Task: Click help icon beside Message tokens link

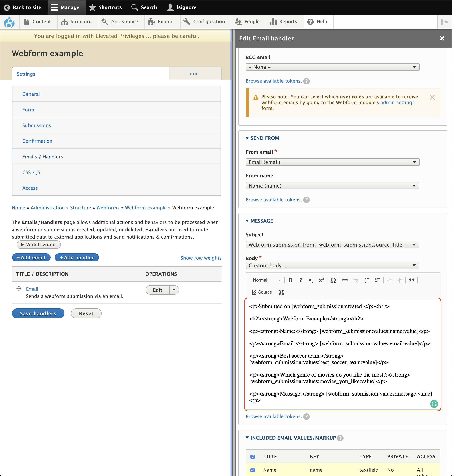Action: 306,417
